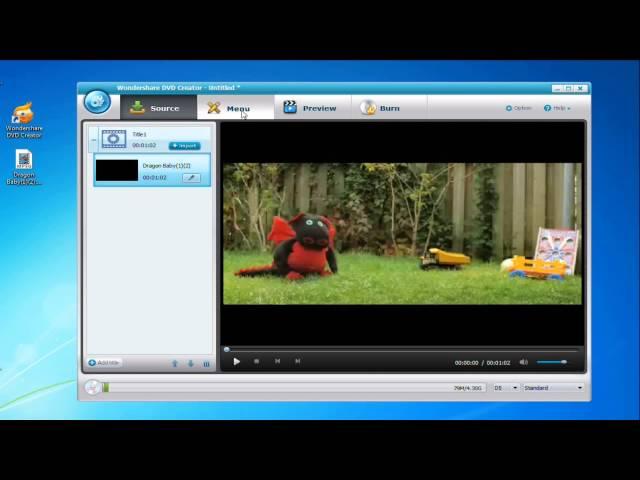The width and height of the screenshot is (640, 480).
Task: Move the selected item up with arrow
Action: pos(175,363)
